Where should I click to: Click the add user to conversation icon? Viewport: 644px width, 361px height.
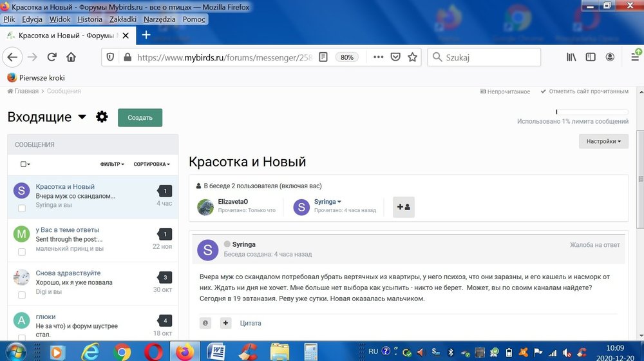pyautogui.click(x=404, y=207)
